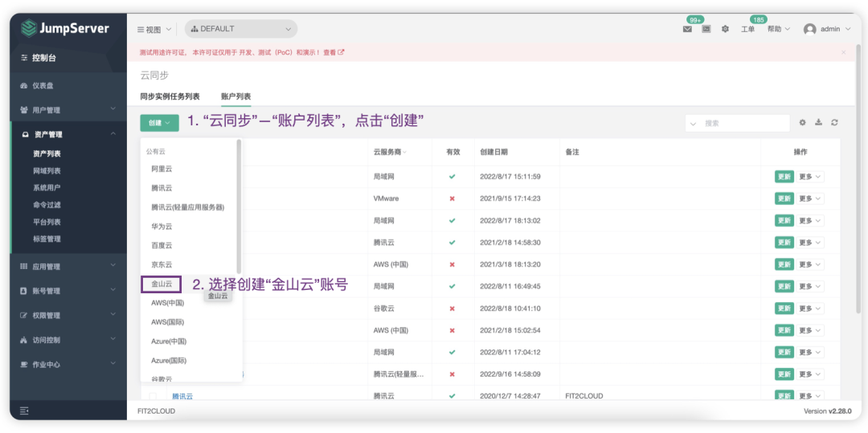868x433 pixels.
Task: Click the 控制台 console icon
Action: pos(24,58)
